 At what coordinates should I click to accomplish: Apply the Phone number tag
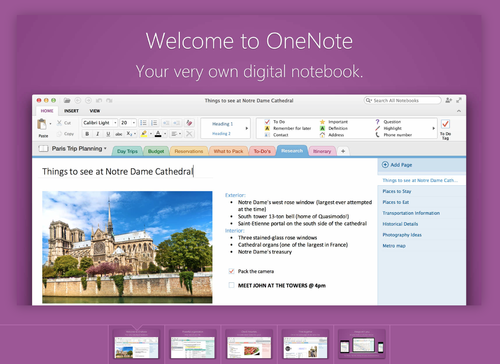[394, 135]
